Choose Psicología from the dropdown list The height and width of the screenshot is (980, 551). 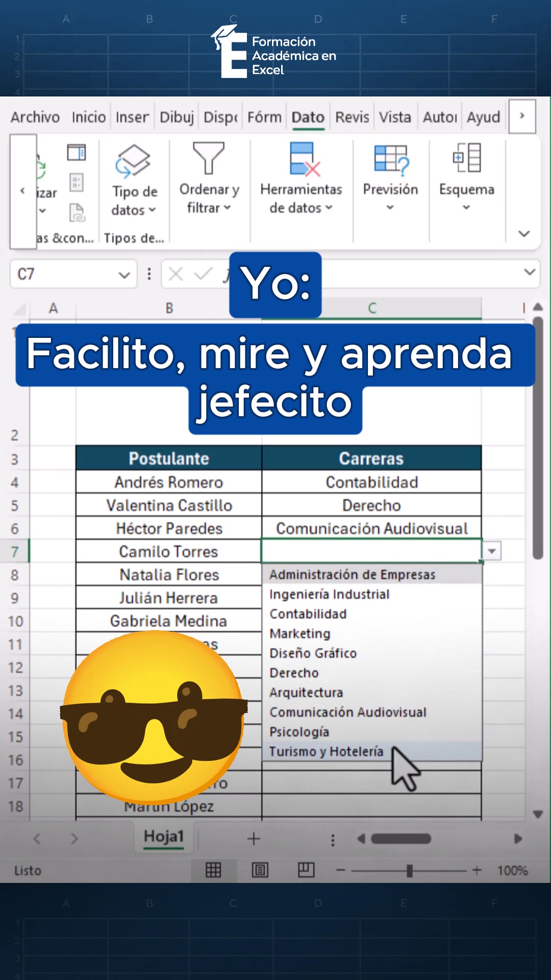(x=372, y=732)
